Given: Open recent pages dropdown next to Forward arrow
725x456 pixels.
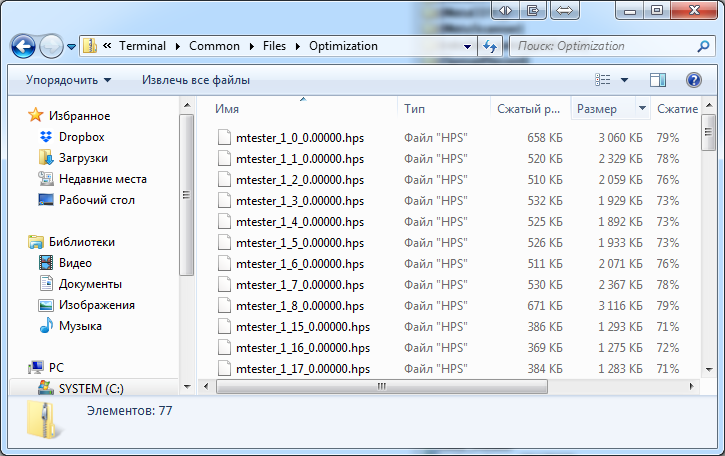Looking at the screenshot, I should coord(71,47).
